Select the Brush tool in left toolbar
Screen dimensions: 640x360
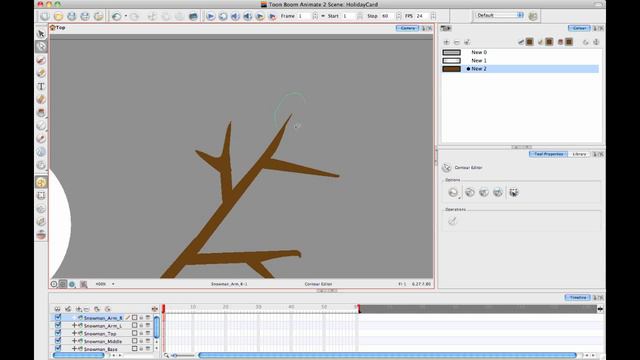pyautogui.click(x=41, y=60)
